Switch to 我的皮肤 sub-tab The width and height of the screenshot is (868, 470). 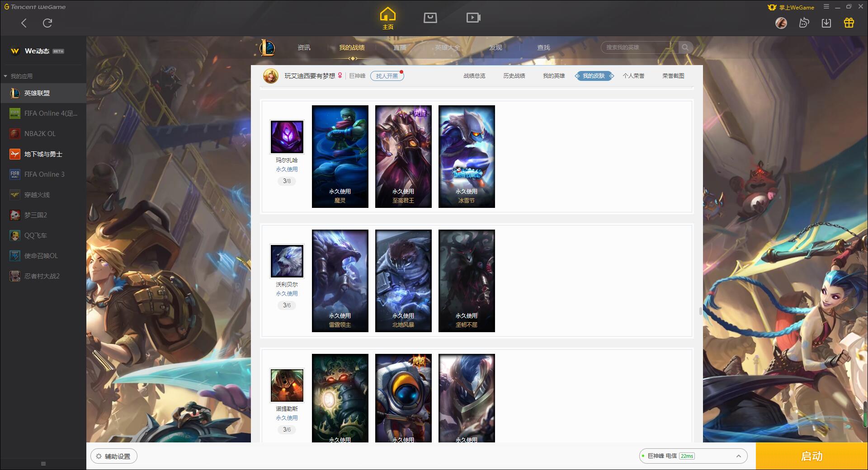pos(594,76)
